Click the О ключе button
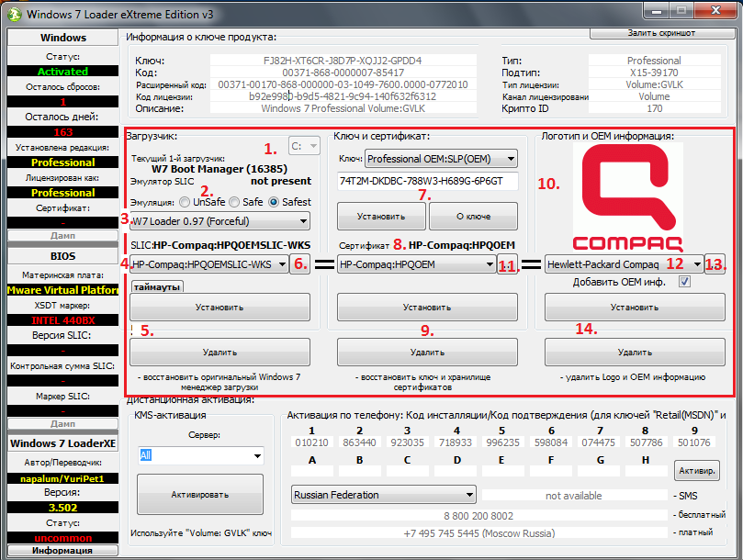This screenshot has height=560, width=743. click(473, 216)
